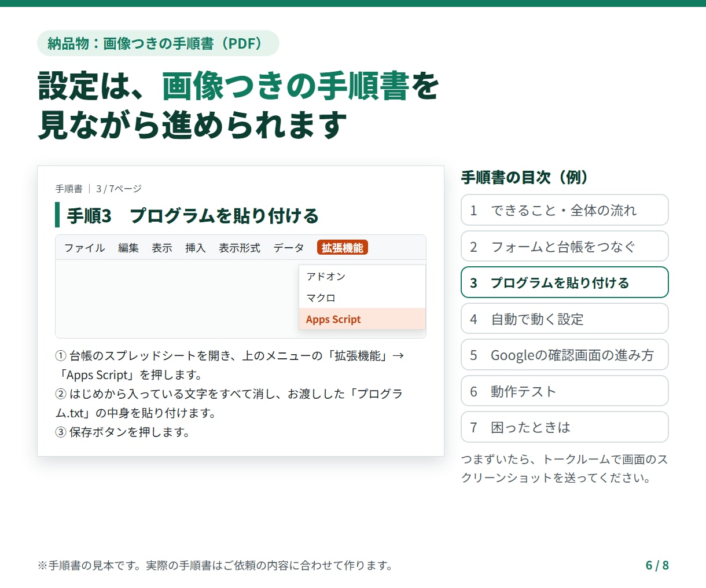Open the 挿入 menu
The image size is (706, 588).
pos(196,248)
